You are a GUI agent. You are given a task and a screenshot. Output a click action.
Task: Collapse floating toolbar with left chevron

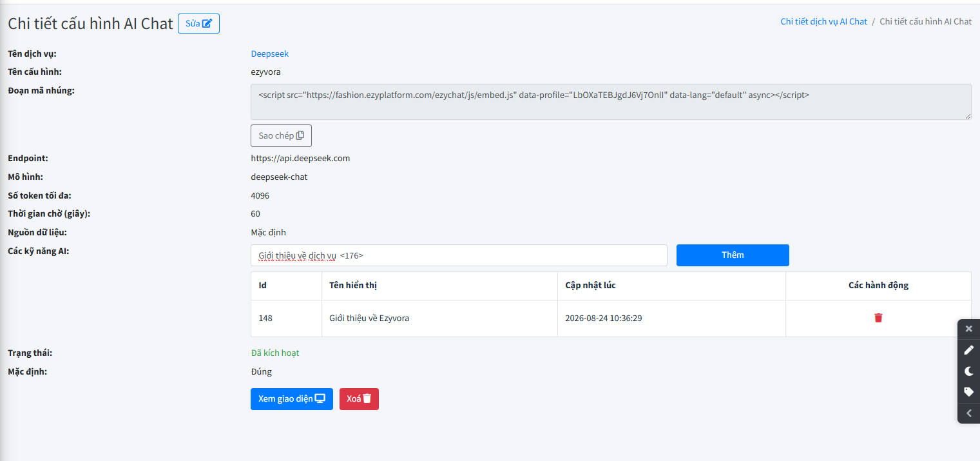[x=968, y=413]
